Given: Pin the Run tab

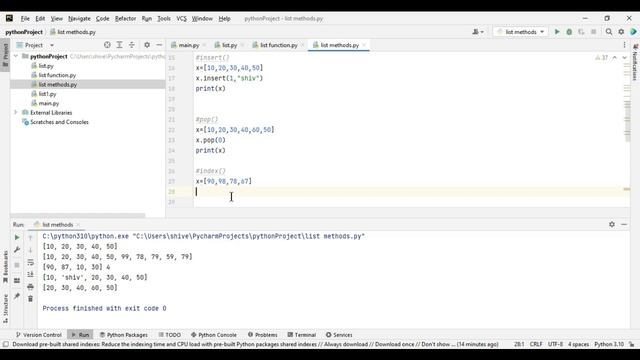Looking at the screenshot, I should [17, 296].
